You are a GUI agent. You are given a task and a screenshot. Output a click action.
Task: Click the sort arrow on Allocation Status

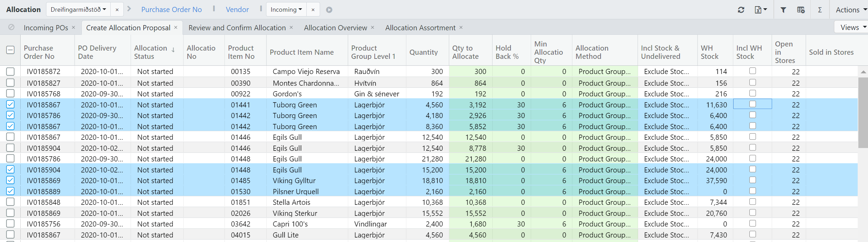click(x=173, y=50)
